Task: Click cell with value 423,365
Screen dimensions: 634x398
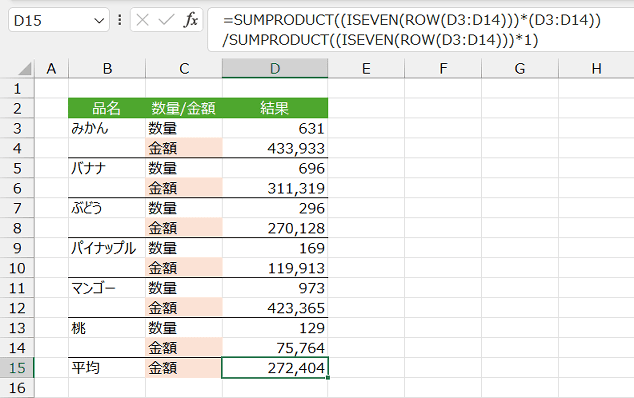Action: point(275,308)
